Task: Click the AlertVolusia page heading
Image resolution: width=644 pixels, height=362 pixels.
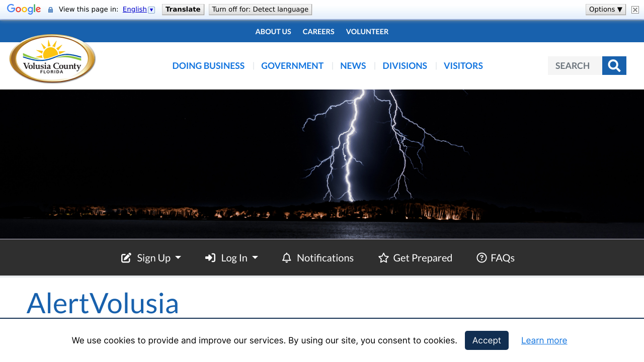Action: coord(103,303)
